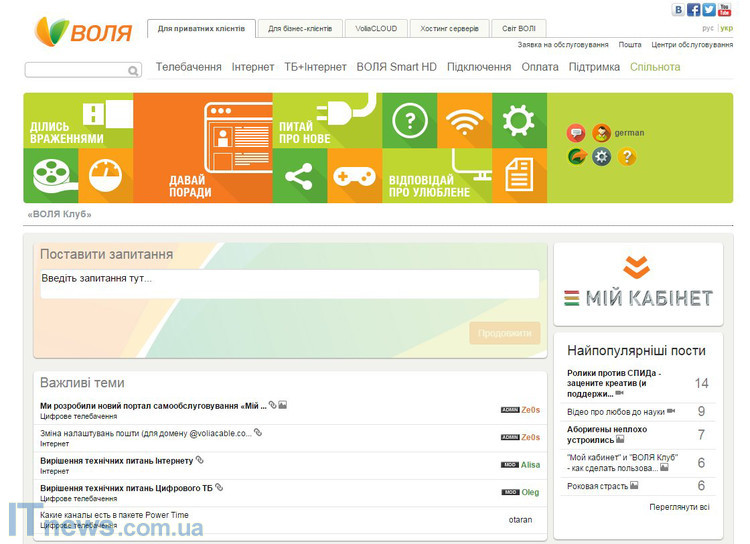Click the search magnifier icon
This screenshot has height=544, width=750.
click(133, 71)
